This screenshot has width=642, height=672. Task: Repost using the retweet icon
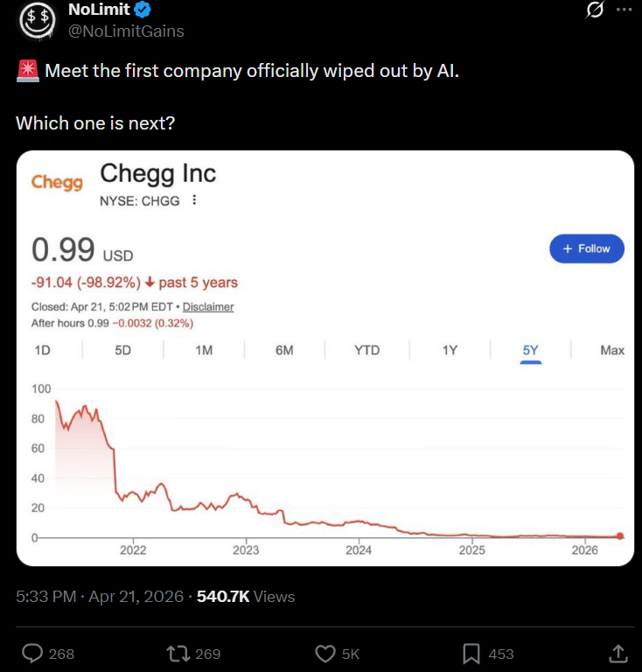coord(178,653)
